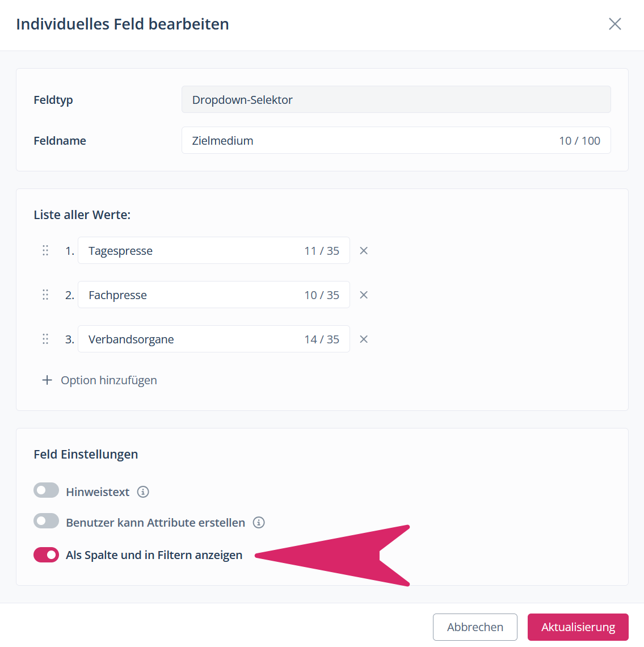Click the drag handle for Fachpresse
The image size is (644, 647).
click(x=45, y=295)
